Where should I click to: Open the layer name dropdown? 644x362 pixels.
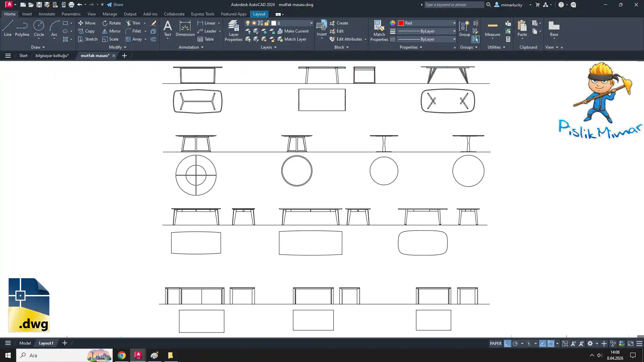point(311,23)
